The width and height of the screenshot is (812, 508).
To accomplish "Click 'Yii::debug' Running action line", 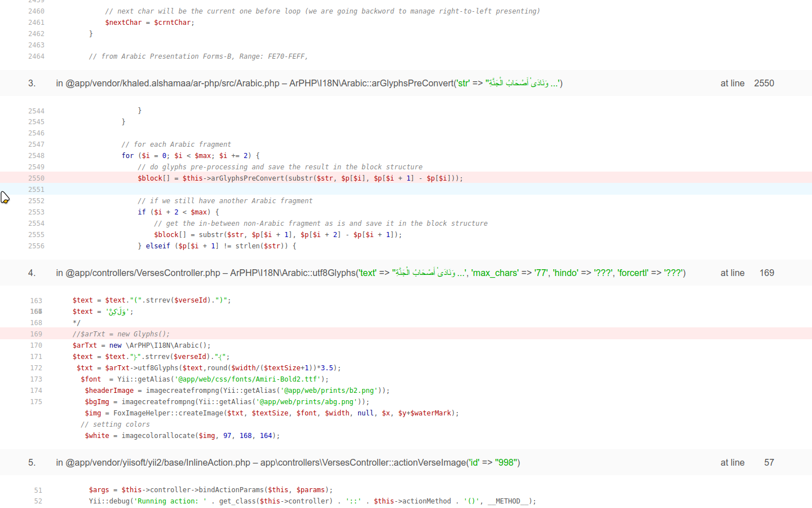I will [x=312, y=501].
